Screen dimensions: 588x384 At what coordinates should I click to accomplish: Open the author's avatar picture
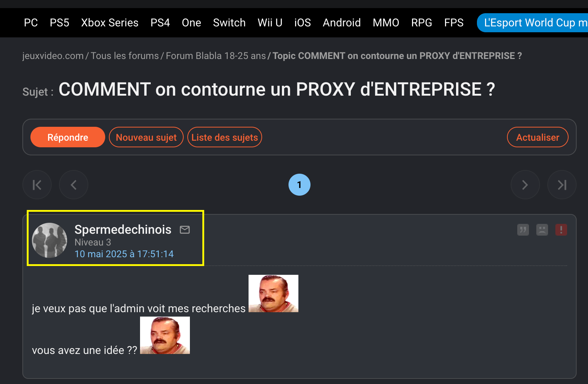(x=49, y=240)
